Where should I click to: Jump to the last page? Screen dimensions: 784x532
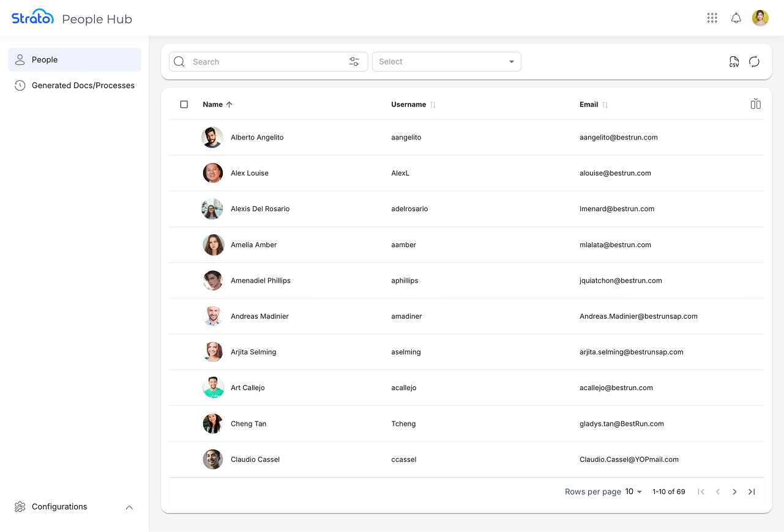click(752, 492)
